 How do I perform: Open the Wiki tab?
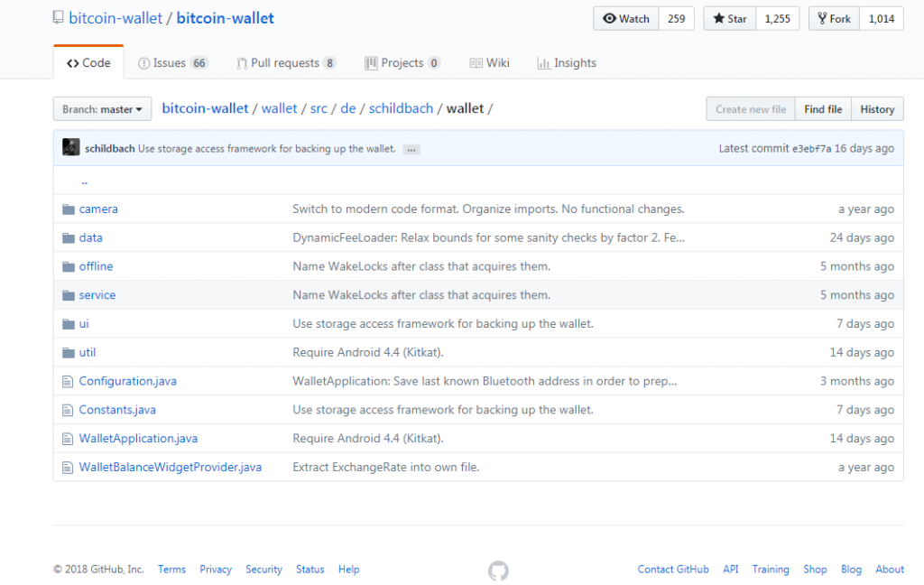point(490,63)
